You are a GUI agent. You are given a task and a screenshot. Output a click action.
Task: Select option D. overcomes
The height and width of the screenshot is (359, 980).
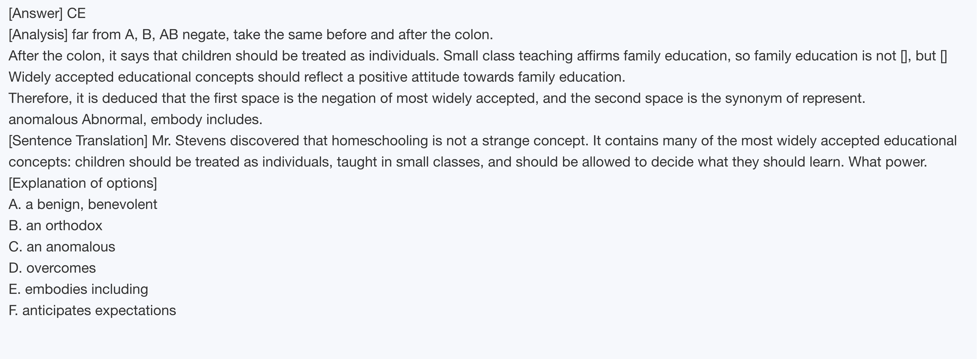52,269
